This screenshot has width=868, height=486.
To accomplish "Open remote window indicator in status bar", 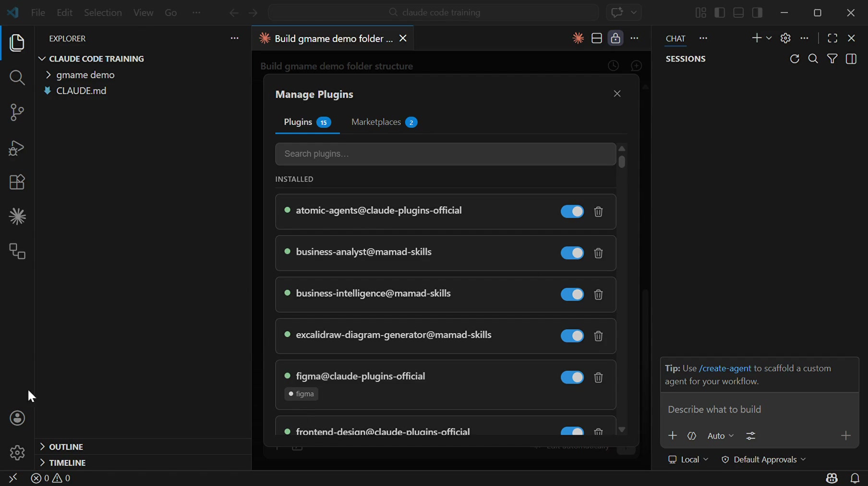I will (x=13, y=478).
